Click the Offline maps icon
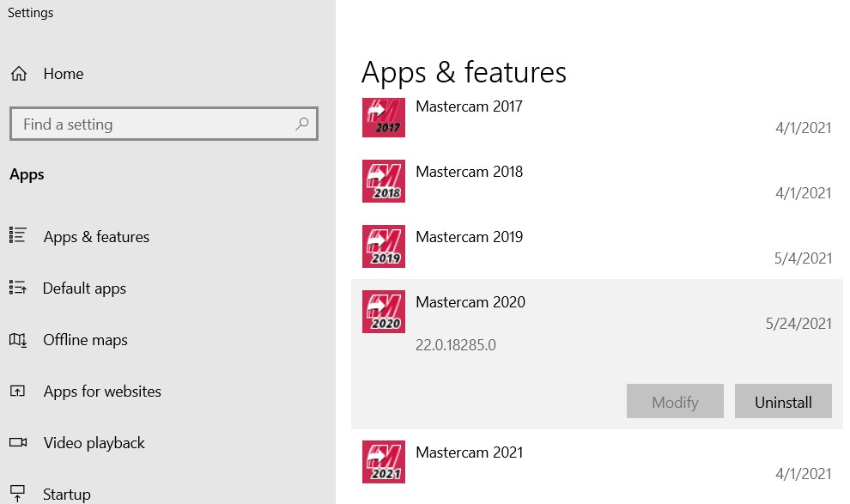 coord(17,340)
